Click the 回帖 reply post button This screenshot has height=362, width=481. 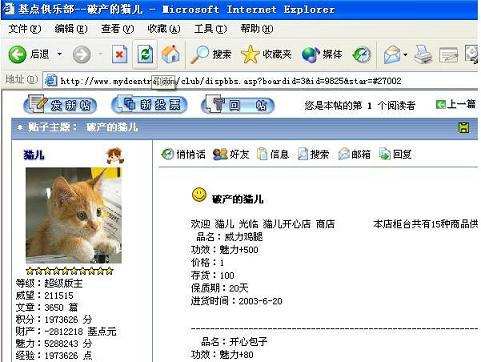point(238,105)
